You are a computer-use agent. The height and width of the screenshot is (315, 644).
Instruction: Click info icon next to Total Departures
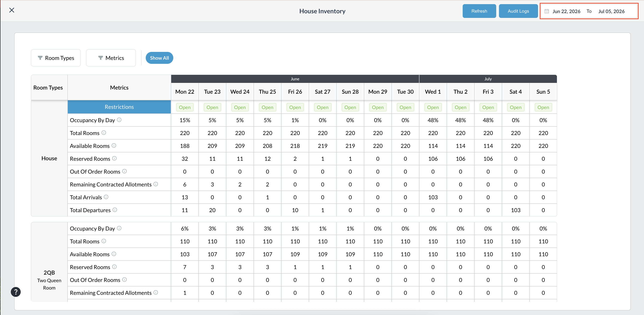coord(115,210)
